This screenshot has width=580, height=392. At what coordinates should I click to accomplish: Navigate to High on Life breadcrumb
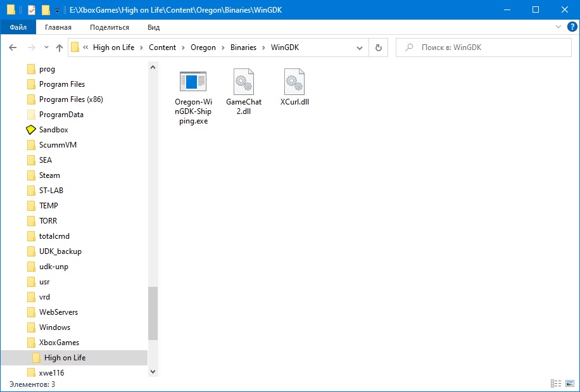pyautogui.click(x=113, y=47)
